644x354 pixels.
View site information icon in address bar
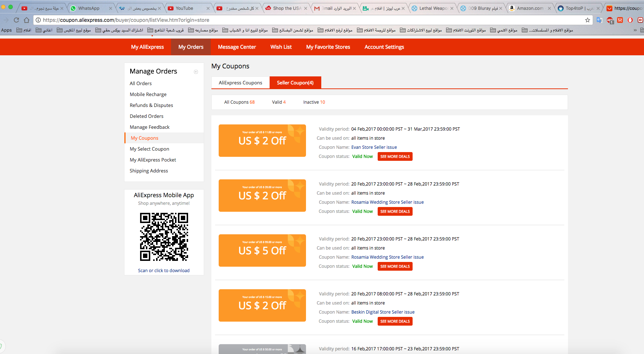point(38,20)
